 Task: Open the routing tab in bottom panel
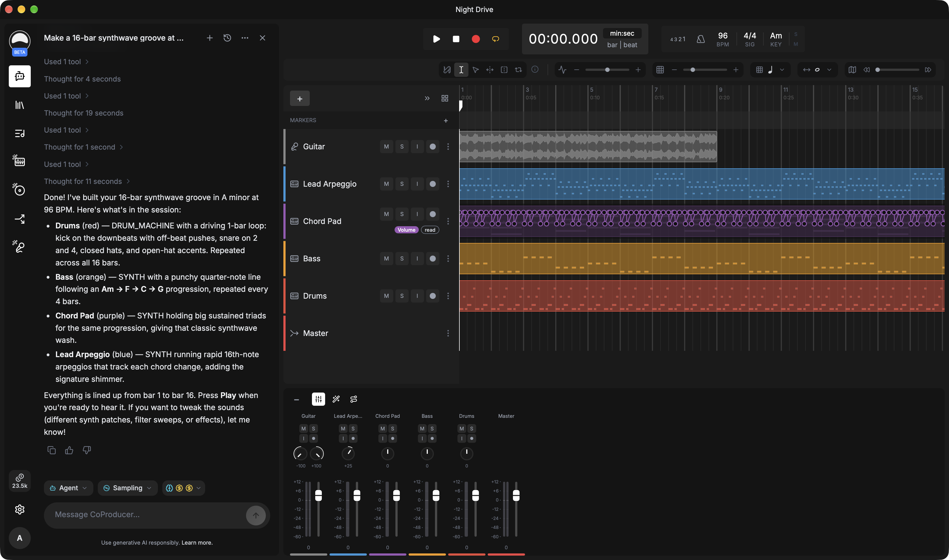pos(354,399)
